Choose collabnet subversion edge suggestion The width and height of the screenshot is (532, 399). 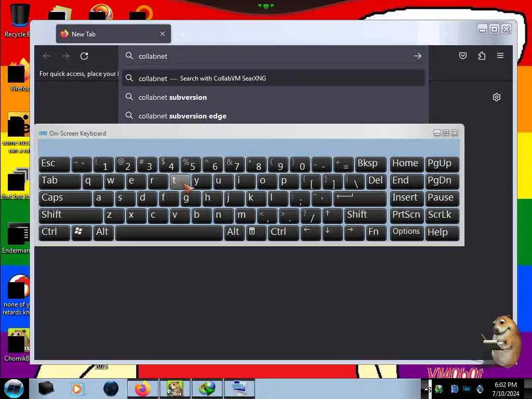tap(273, 116)
